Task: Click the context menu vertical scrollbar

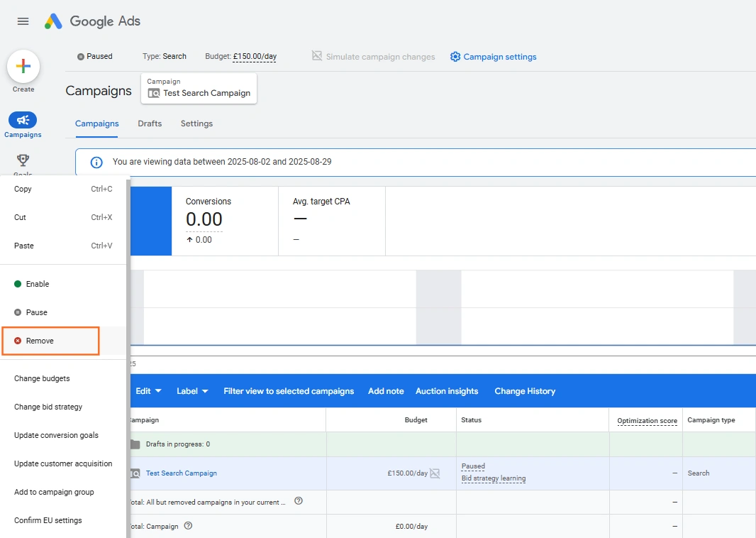Action: [x=128, y=357]
